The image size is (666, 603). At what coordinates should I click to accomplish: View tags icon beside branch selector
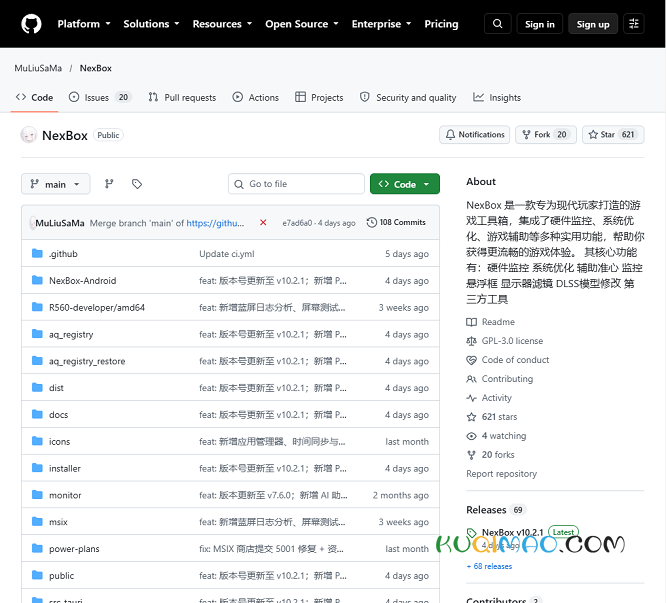(x=137, y=184)
